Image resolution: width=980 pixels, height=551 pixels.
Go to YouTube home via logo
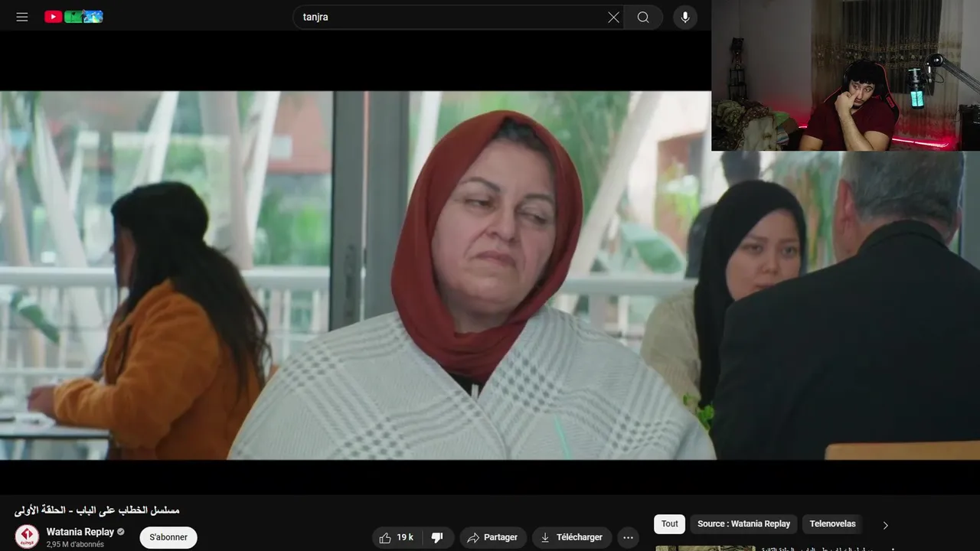[73, 17]
